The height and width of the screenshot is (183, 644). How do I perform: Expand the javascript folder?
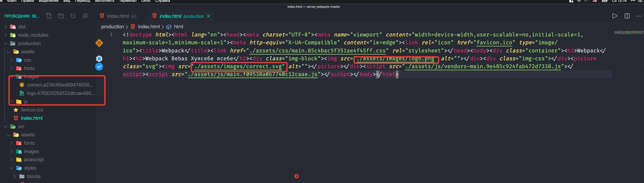pyautogui.click(x=11, y=160)
